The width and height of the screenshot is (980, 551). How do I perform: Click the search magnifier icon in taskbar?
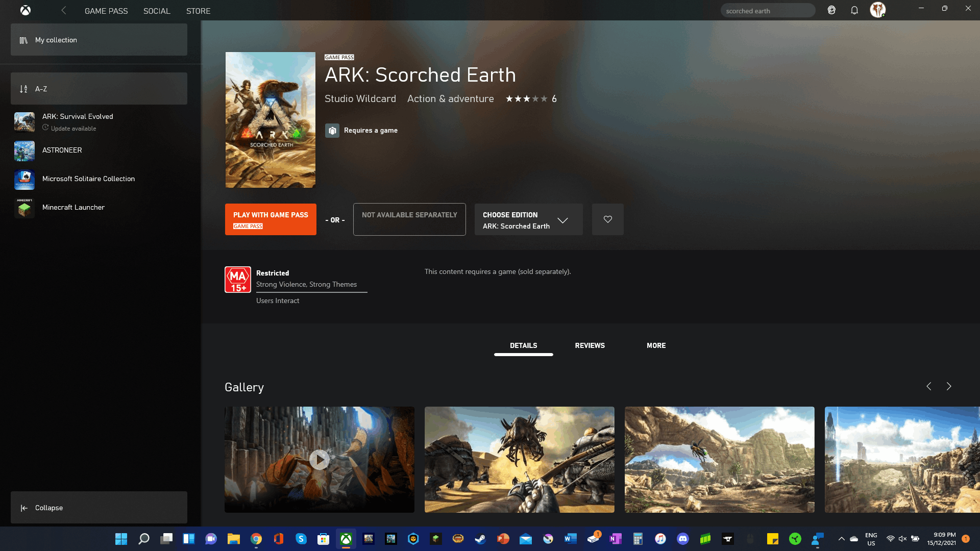tap(143, 538)
